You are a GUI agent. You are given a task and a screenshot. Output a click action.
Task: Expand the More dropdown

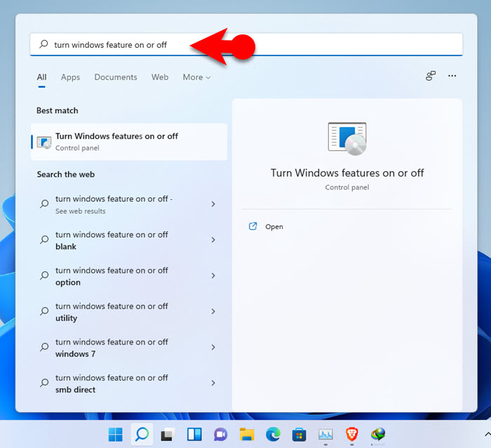(x=196, y=77)
